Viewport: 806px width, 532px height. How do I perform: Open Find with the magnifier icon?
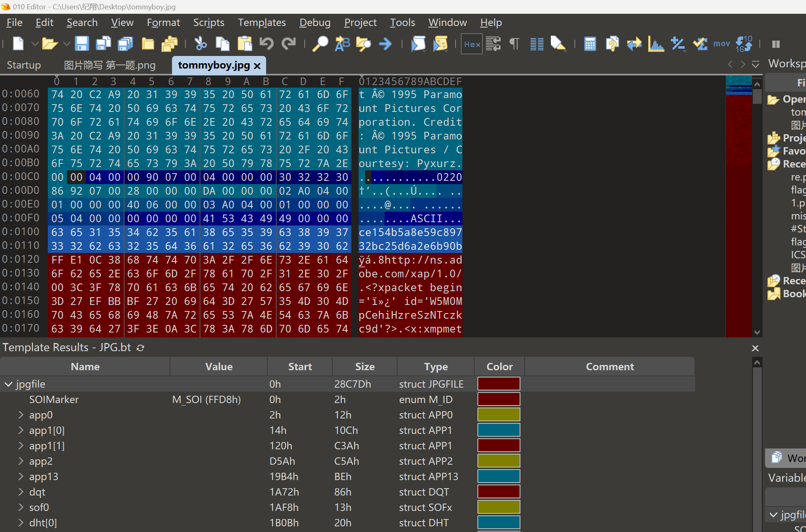pyautogui.click(x=320, y=43)
